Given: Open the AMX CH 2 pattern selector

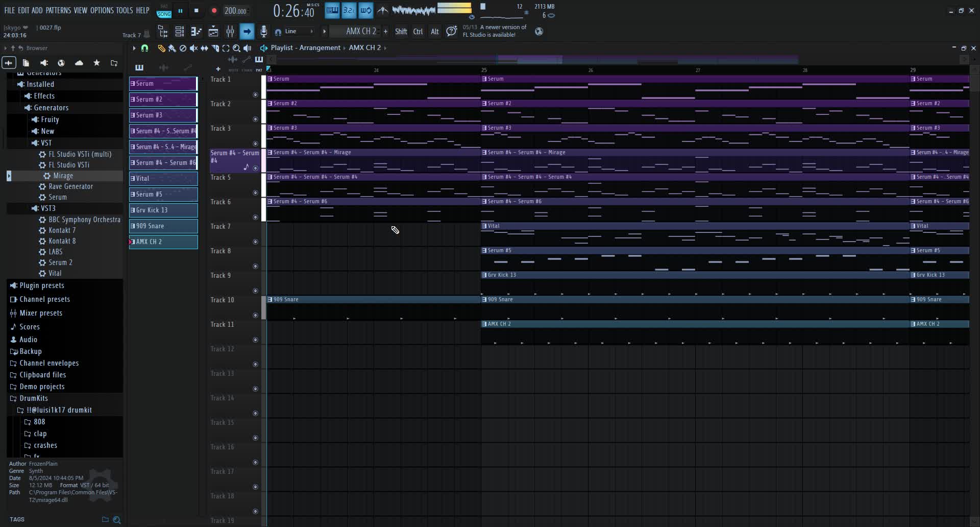Looking at the screenshot, I should (355, 32).
